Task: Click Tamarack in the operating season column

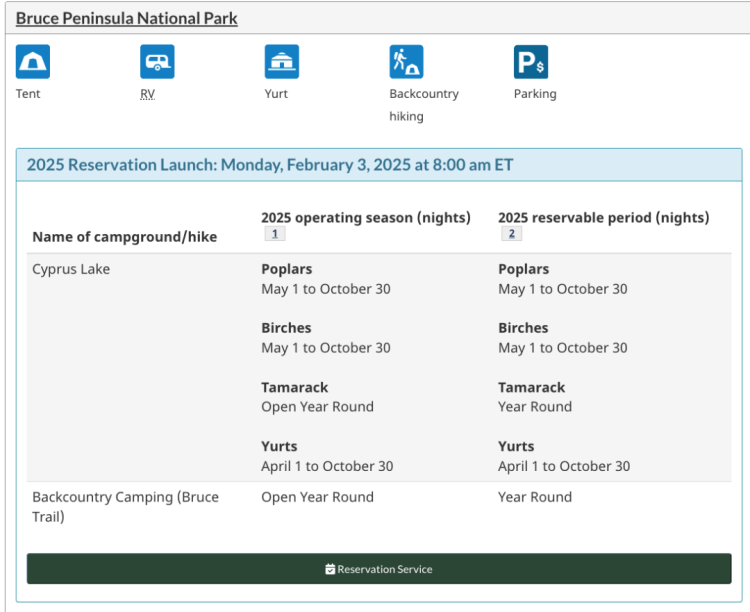Action: pos(295,387)
